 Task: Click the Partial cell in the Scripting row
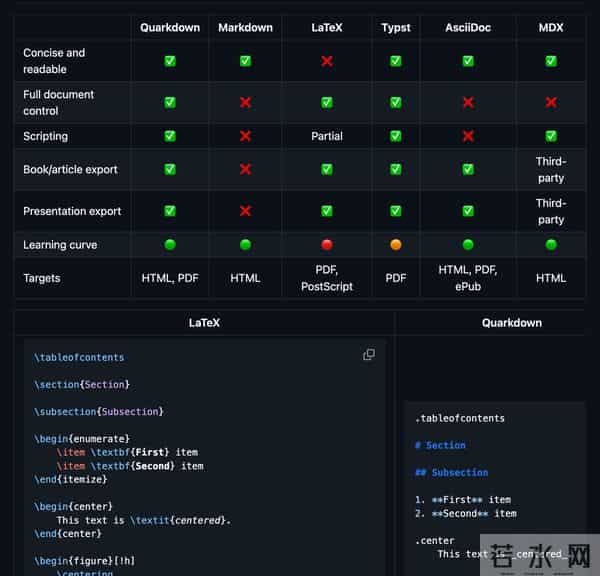[x=326, y=136]
